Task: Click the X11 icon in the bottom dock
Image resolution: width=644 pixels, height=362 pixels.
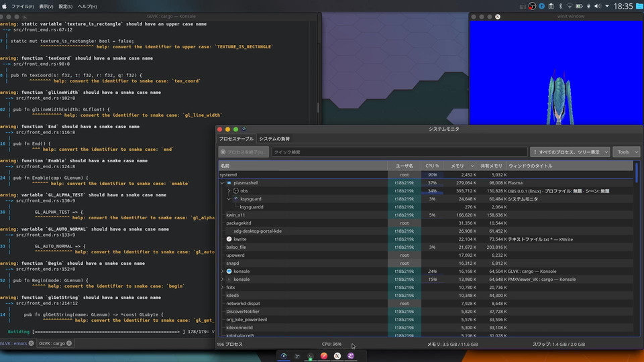Action: (x=337, y=356)
